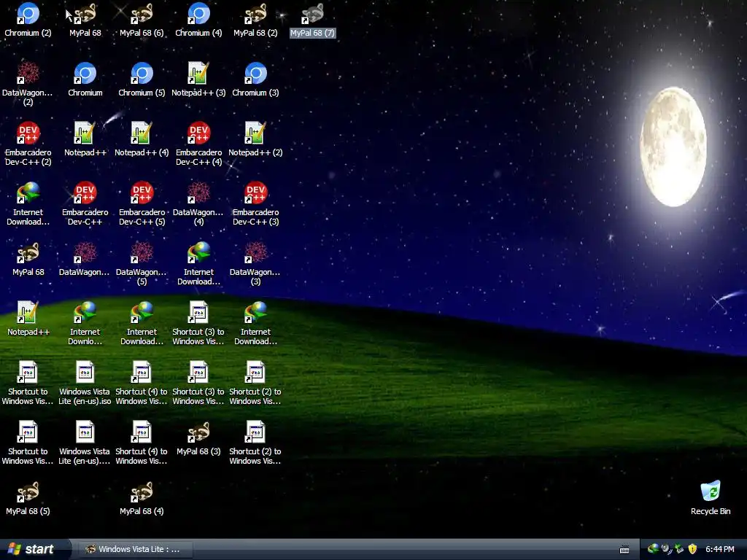Select the Recycle Bin icon
Image resolution: width=747 pixels, height=560 pixels.
(x=711, y=498)
